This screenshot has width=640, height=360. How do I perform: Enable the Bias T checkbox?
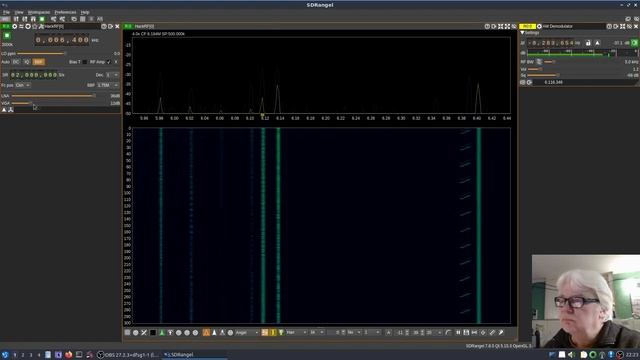(x=84, y=62)
